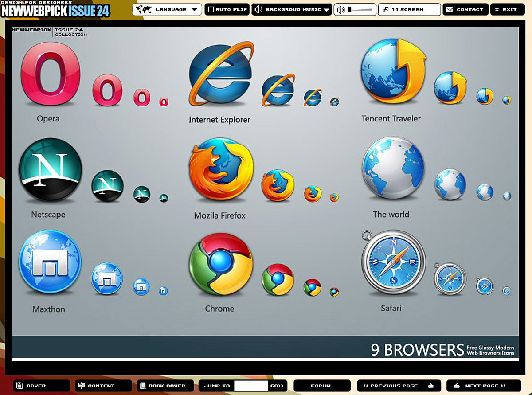This screenshot has width=532, height=395.
Task: Click the largest The world globe icon
Action: (x=393, y=168)
